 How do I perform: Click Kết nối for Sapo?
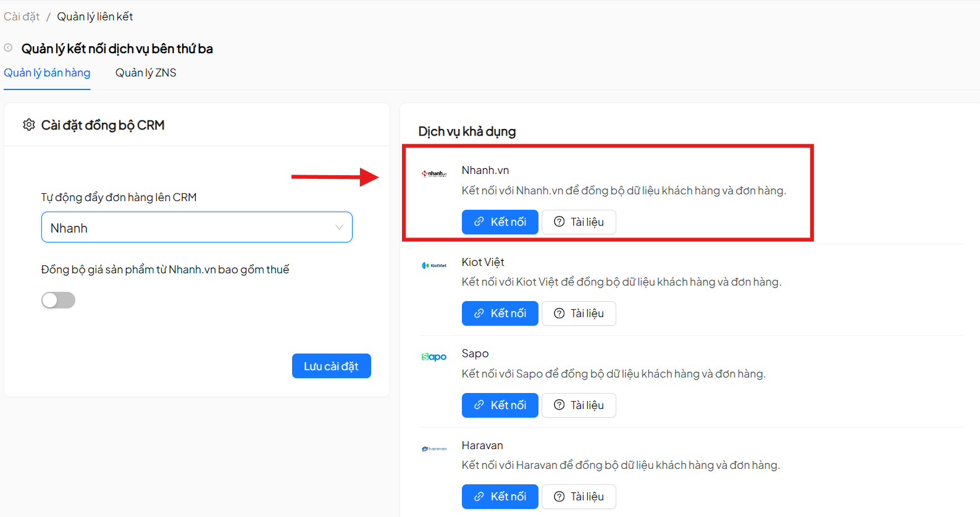coord(500,405)
